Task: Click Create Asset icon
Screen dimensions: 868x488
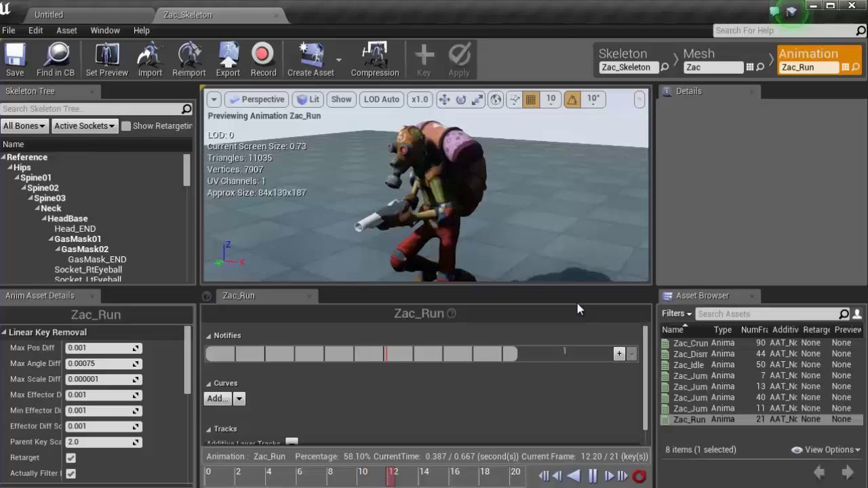Action: tap(311, 60)
